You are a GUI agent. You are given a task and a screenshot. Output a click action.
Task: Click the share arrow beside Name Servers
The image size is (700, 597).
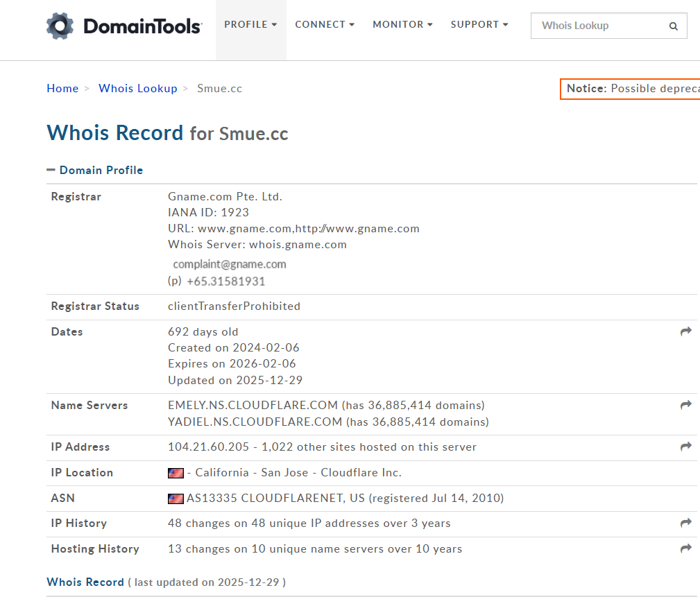tap(686, 405)
